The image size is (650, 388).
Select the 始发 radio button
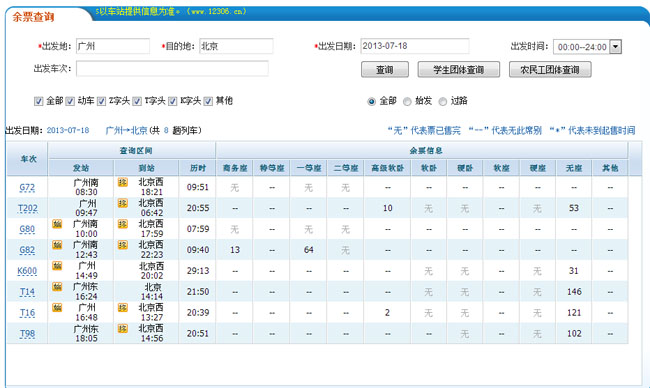(x=407, y=102)
